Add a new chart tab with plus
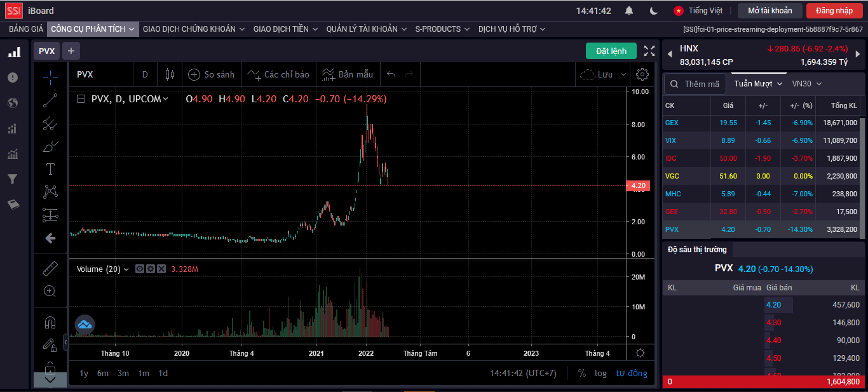Image resolution: width=868 pixels, height=392 pixels. click(x=71, y=51)
